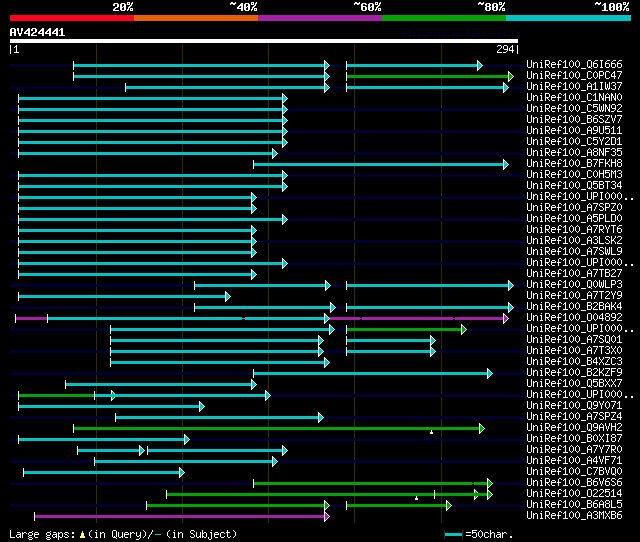Image resolution: width=640 pixels, height=542 pixels.
Task: Click the UniRef100_B2BAK4 label
Action: (574, 307)
